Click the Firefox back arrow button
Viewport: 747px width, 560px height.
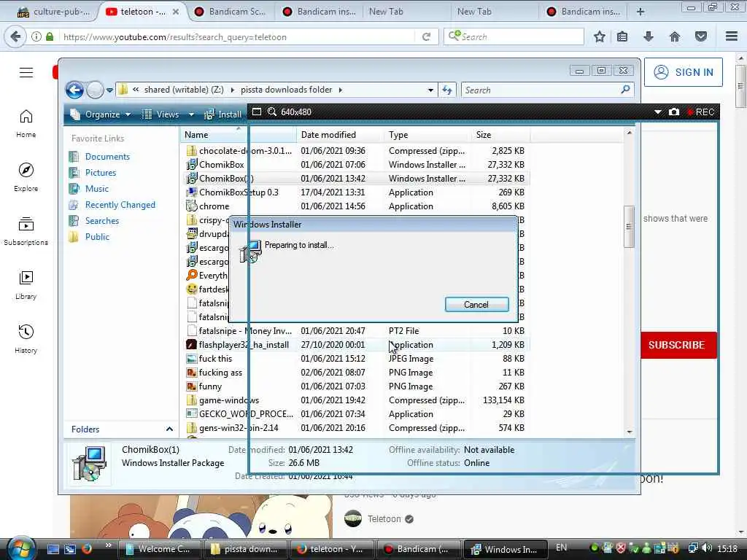(x=15, y=36)
